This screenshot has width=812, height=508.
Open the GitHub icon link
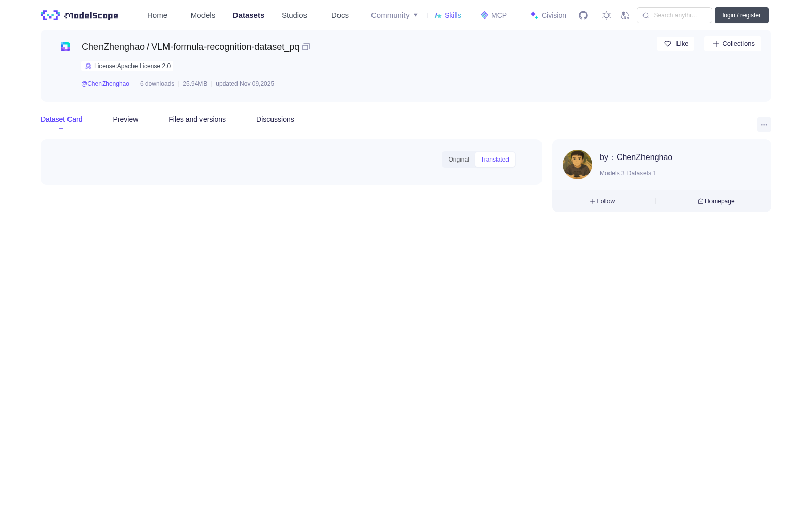[x=583, y=15]
